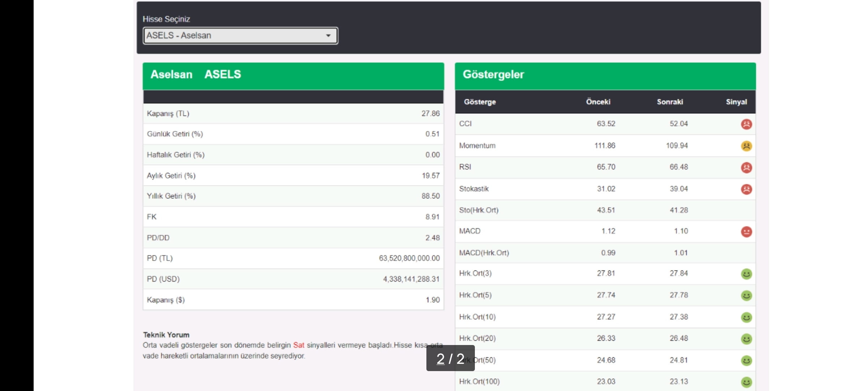868x391 pixels.
Task: Select the FK value 8.91
Action: pyautogui.click(x=433, y=217)
